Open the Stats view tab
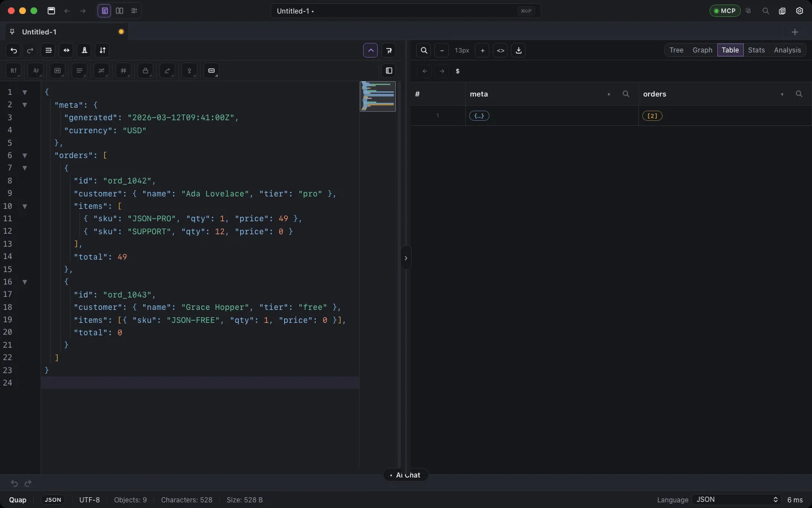This screenshot has height=508, width=812. click(757, 50)
